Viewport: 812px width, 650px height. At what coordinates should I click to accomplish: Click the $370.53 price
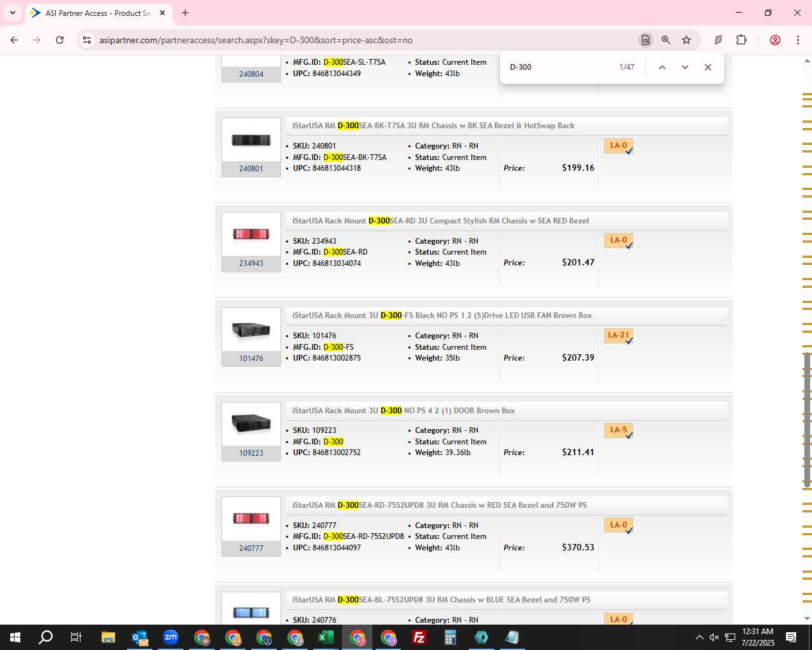578,548
